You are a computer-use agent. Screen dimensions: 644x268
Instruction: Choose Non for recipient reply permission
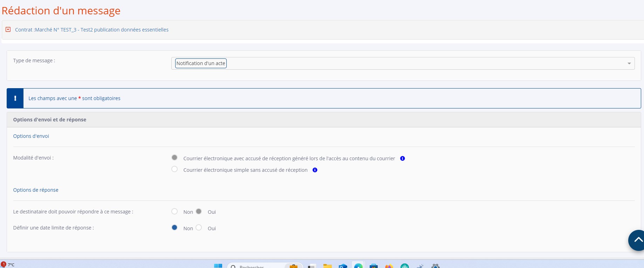pos(174,211)
